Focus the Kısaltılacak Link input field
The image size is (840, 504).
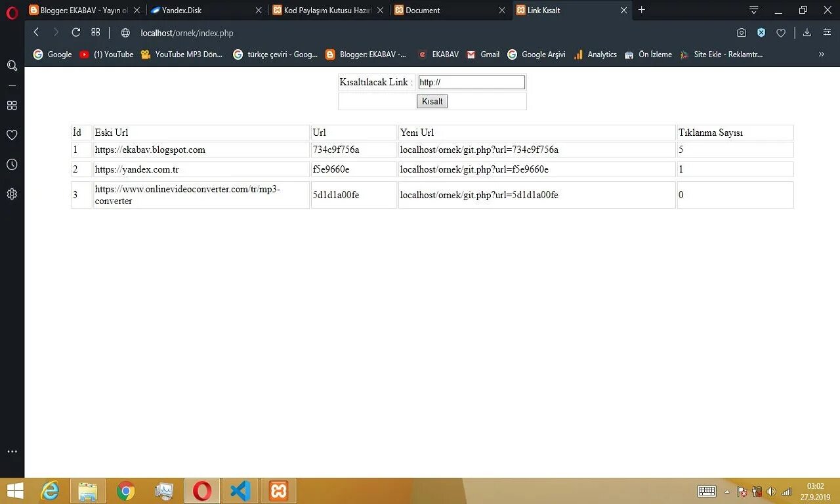coord(471,82)
